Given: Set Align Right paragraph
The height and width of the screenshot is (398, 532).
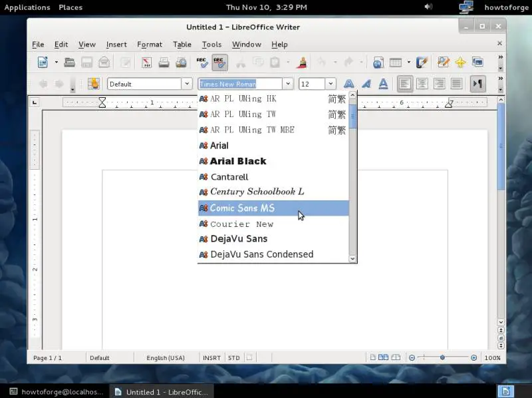Looking at the screenshot, I should coord(440,84).
